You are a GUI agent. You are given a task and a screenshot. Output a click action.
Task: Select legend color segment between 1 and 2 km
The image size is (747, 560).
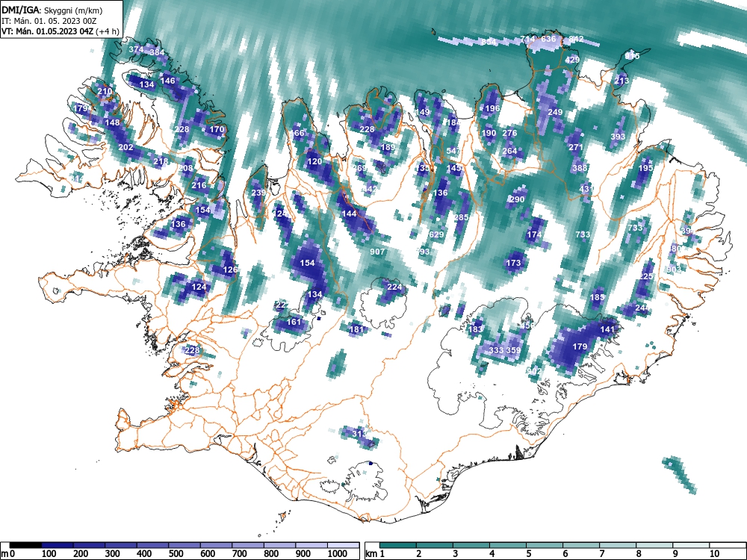pos(398,545)
